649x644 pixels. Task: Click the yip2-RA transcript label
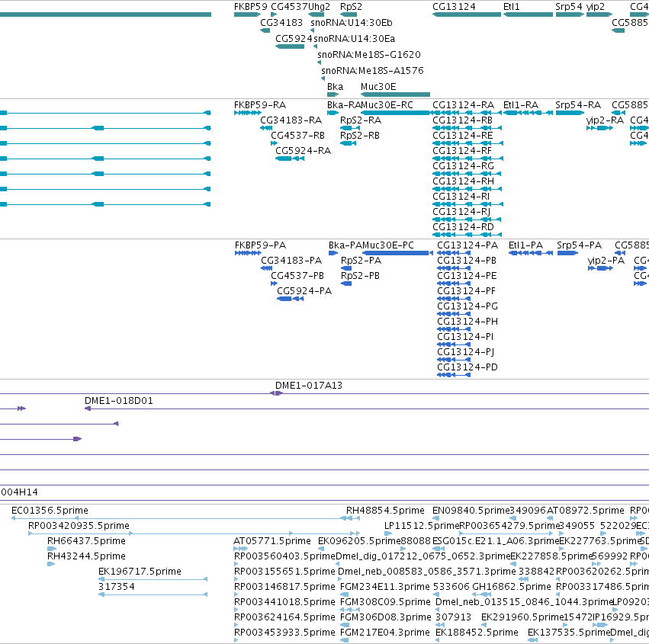point(605,120)
